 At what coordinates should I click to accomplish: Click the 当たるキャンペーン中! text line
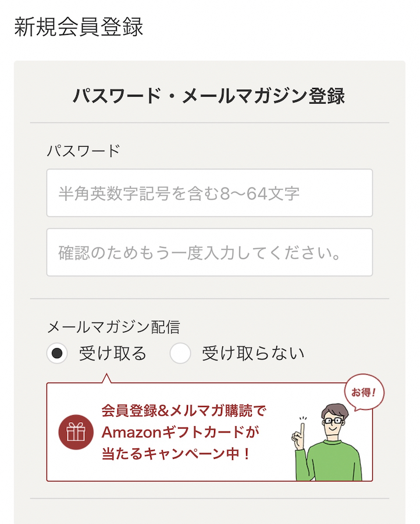pos(176,454)
